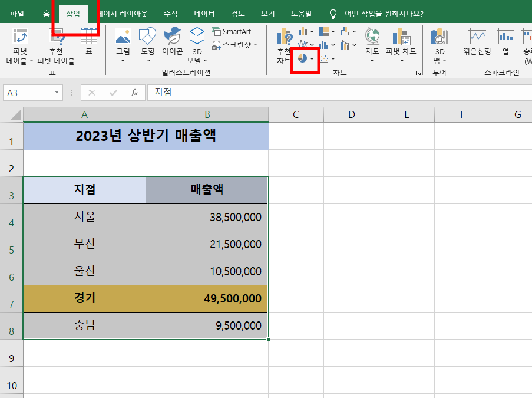Insert a pie or doughnut chart

coord(302,58)
